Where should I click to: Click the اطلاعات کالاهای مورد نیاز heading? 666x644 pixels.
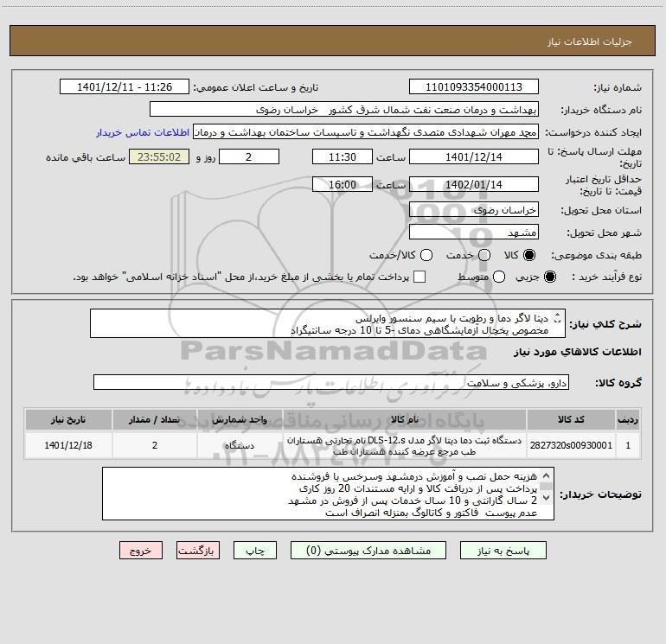(578, 352)
